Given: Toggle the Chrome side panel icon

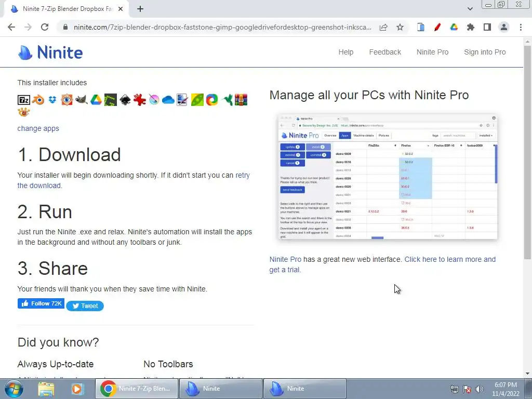Looking at the screenshot, I should [487, 27].
